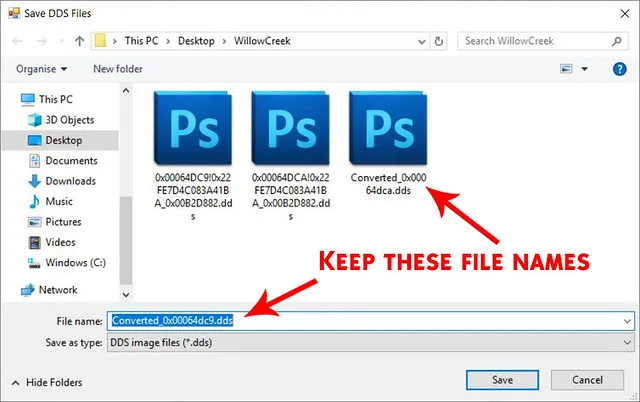
Task: Open the Help question mark button
Action: (619, 69)
